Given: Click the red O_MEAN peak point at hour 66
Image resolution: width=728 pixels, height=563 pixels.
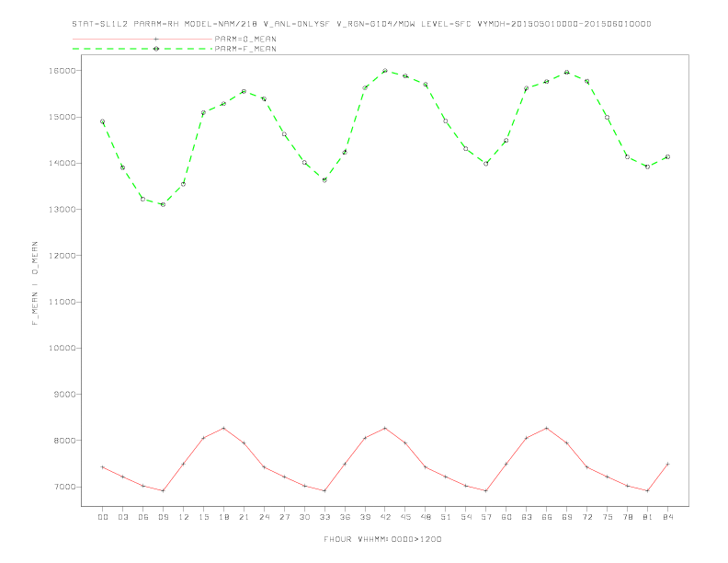Looking at the screenshot, I should [x=547, y=429].
